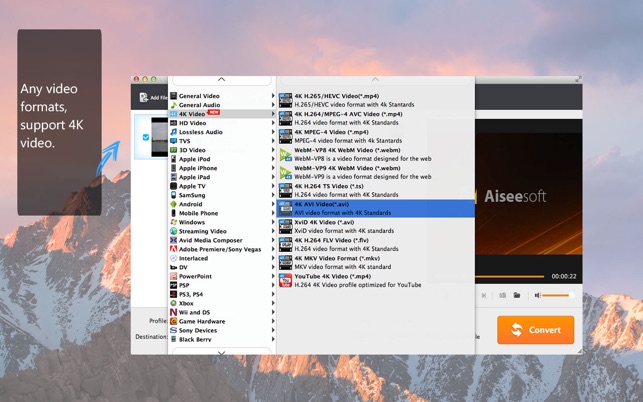Choose 4K H.264/MPEG-4 AVC Video format
643x402 pixels.
point(376,118)
